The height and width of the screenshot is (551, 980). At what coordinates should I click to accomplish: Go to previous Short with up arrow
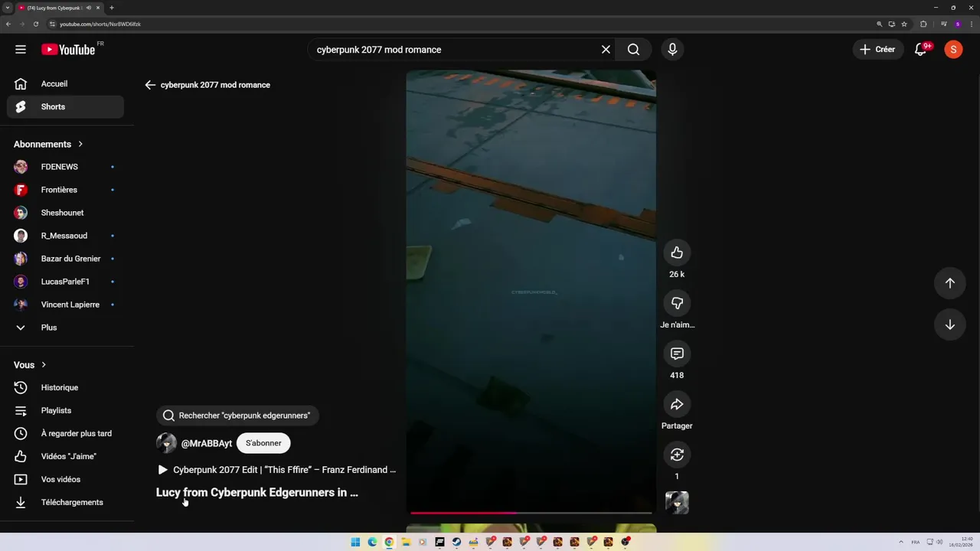coord(949,283)
